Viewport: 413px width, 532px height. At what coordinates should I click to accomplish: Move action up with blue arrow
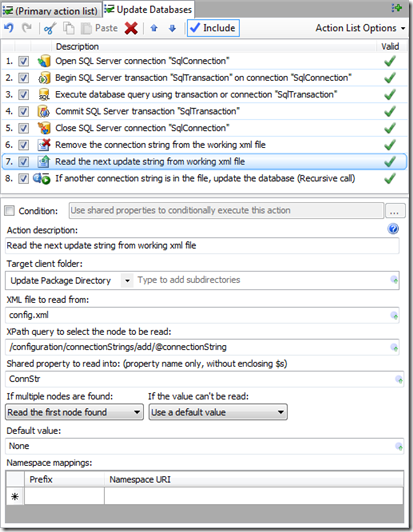pyautogui.click(x=154, y=28)
